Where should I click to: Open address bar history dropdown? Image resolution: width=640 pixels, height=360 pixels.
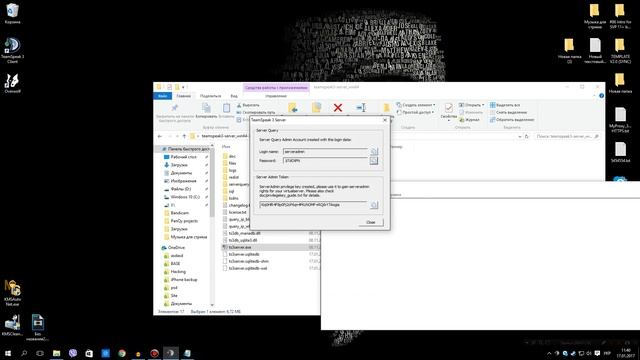click(x=520, y=136)
